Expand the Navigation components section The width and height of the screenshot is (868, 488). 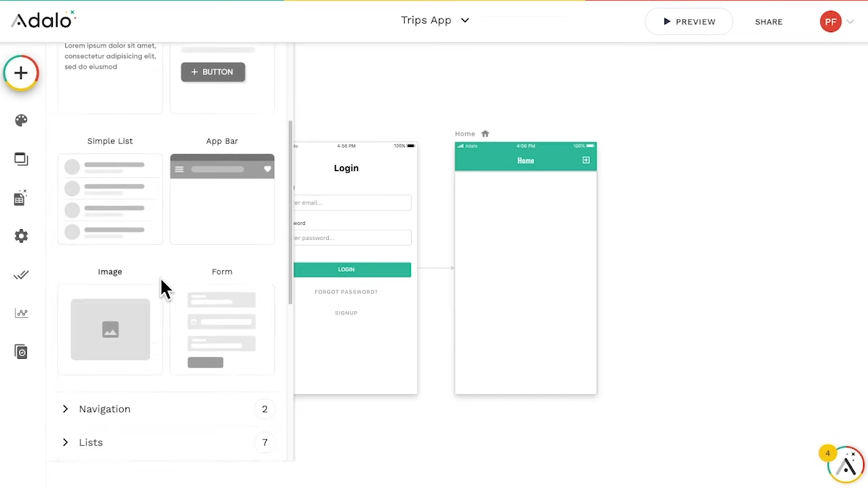[105, 409]
